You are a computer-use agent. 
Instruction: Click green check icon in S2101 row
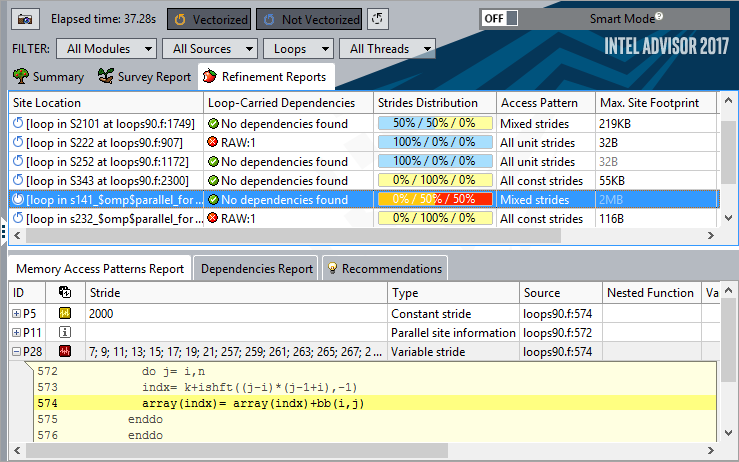[x=213, y=124]
